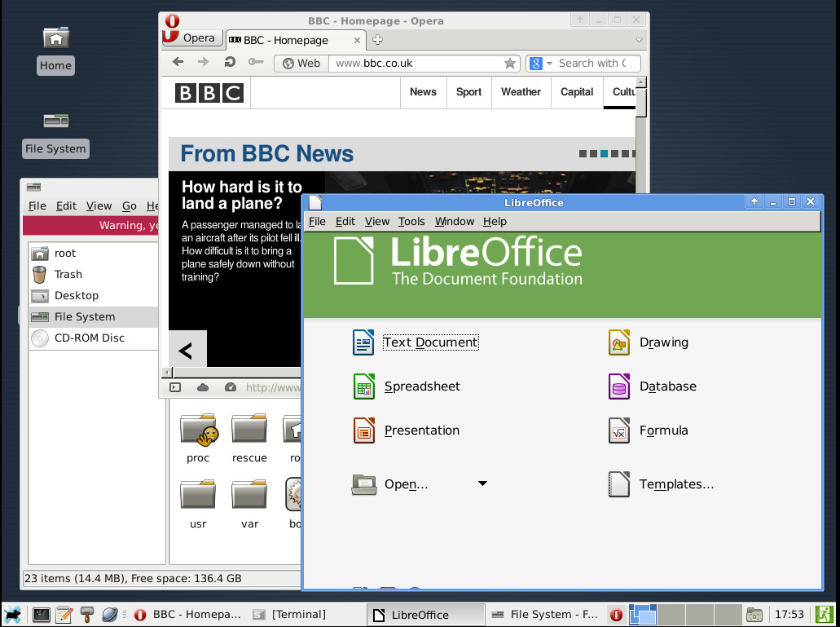The height and width of the screenshot is (627, 840).
Task: Click the password wand key icon
Action: (x=256, y=62)
